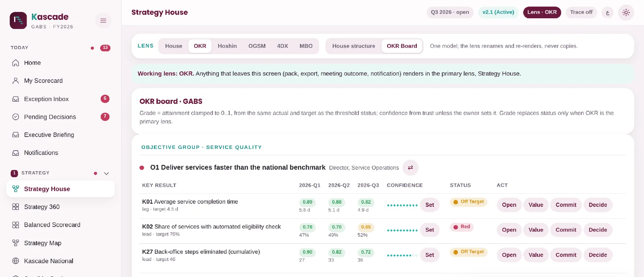The height and width of the screenshot is (277, 644).
Task: Click K27 2026-Q3 grade 0.72
Action: (x=366, y=252)
